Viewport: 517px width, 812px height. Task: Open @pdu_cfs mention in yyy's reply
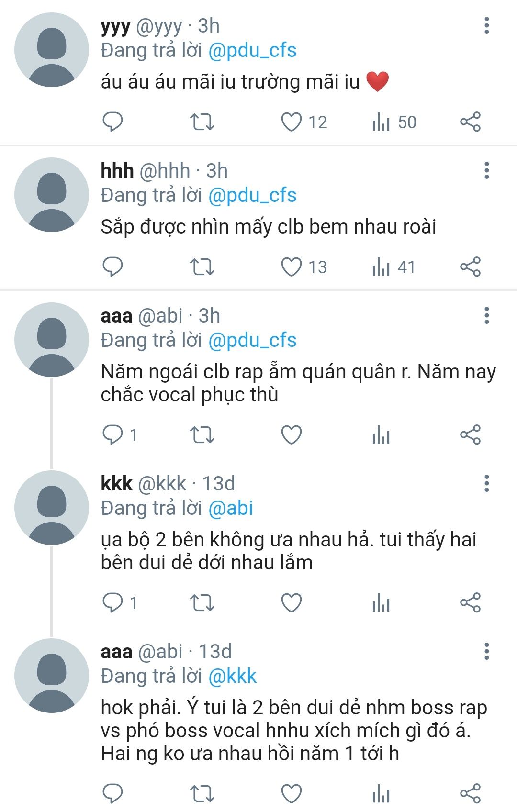pos(252,51)
